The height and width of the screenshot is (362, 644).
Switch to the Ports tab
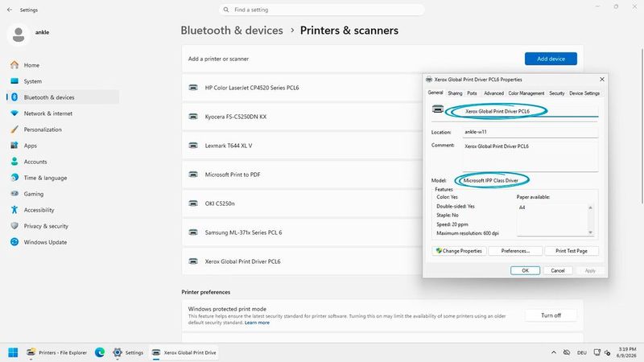point(473,93)
